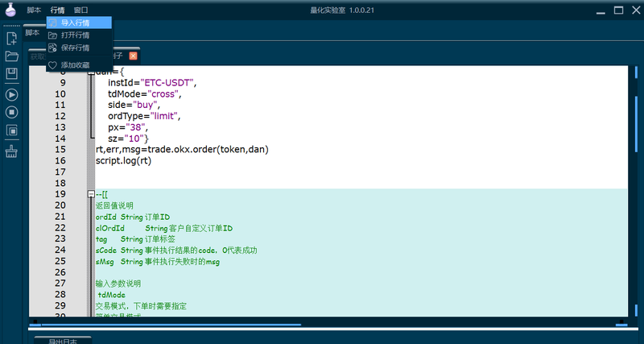
Task: Click the left arrow of horizontal scrollbar
Action: click(x=35, y=322)
